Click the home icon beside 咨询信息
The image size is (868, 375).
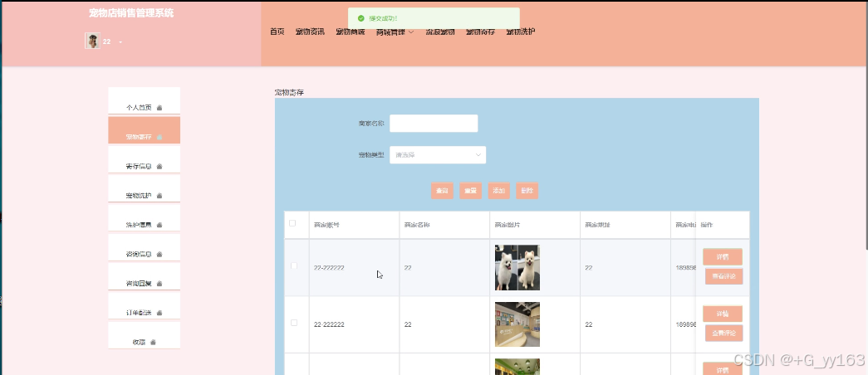pos(159,255)
